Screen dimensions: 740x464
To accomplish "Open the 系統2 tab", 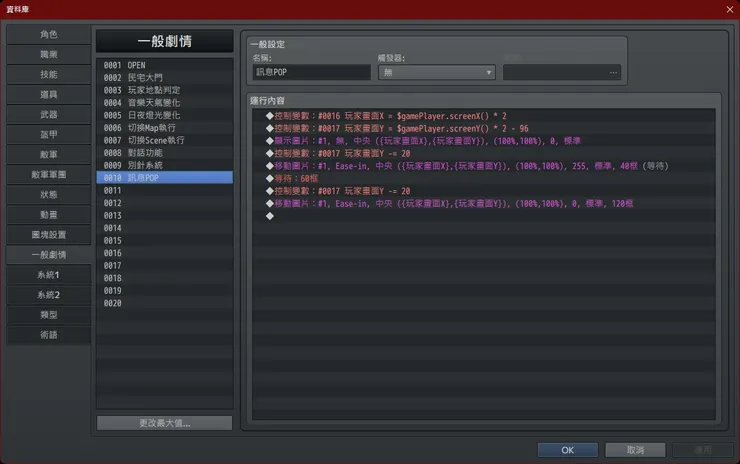I will click(x=49, y=295).
